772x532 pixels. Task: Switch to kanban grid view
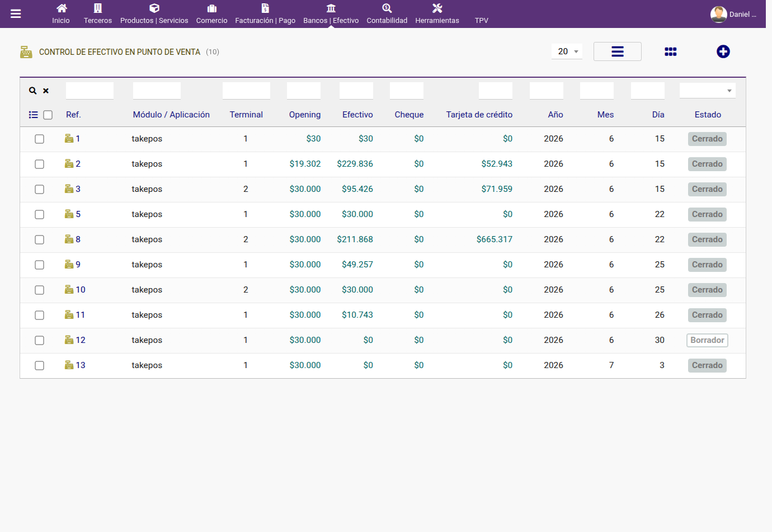coord(671,51)
